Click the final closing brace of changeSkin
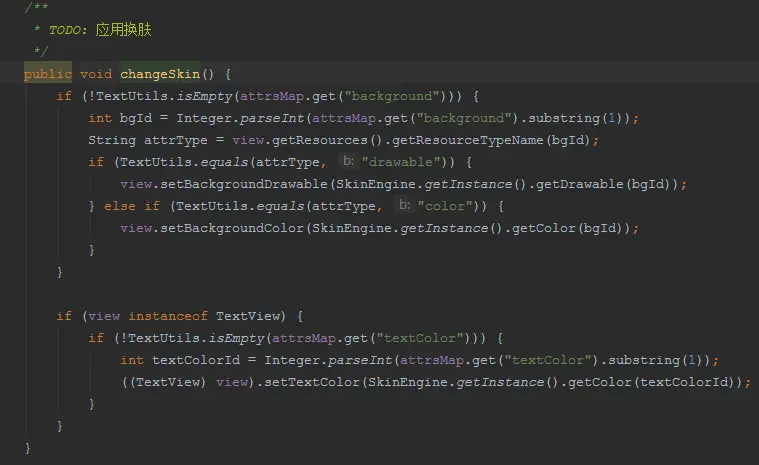 (28, 448)
